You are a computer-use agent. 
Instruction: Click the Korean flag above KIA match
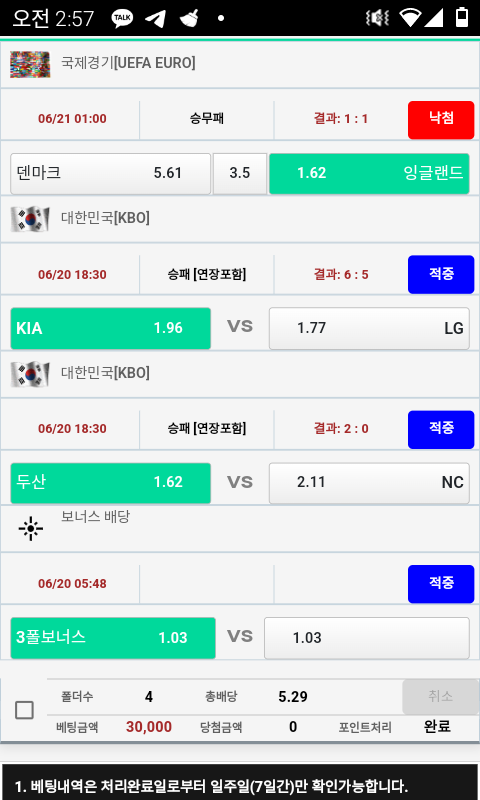[x=30, y=219]
